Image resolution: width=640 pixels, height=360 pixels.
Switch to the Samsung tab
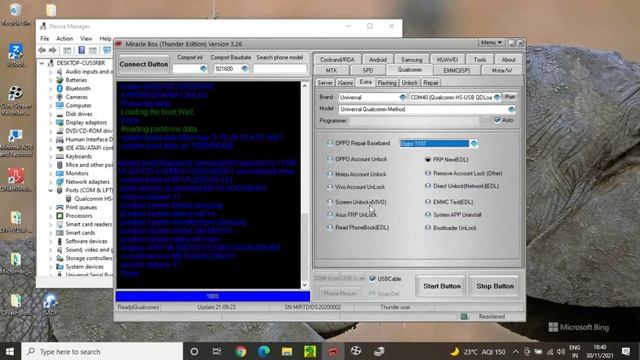pos(411,60)
